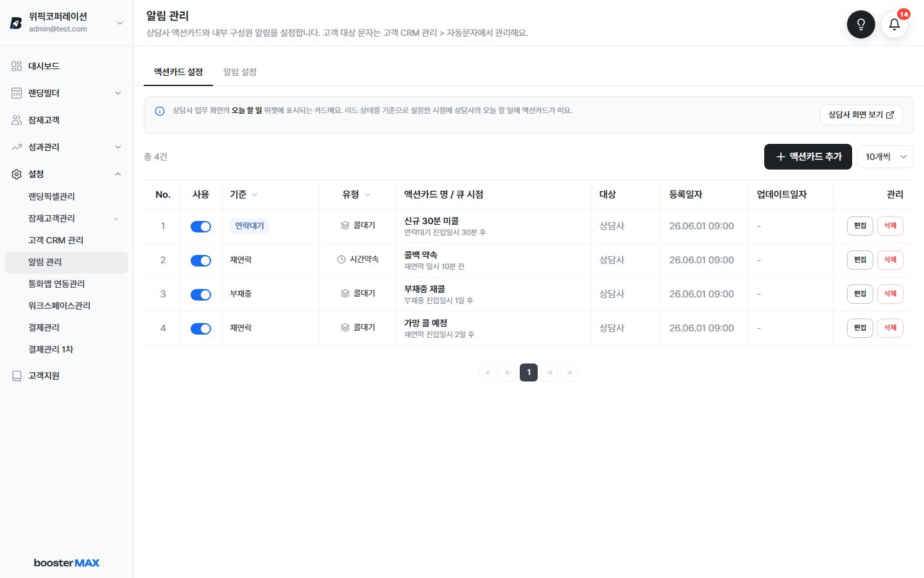Open 고객 CRM 관리 in the sidebar
The image size is (924, 578).
click(x=67, y=240)
